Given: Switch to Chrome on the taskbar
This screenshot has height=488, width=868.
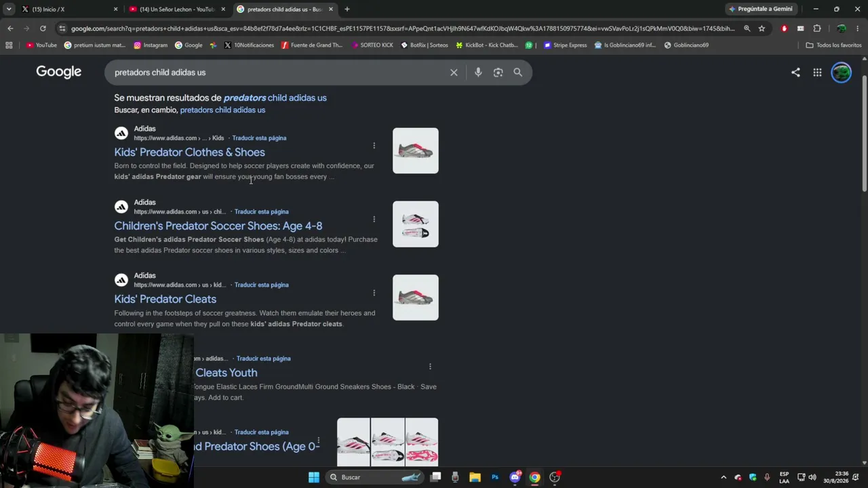Looking at the screenshot, I should [x=535, y=477].
